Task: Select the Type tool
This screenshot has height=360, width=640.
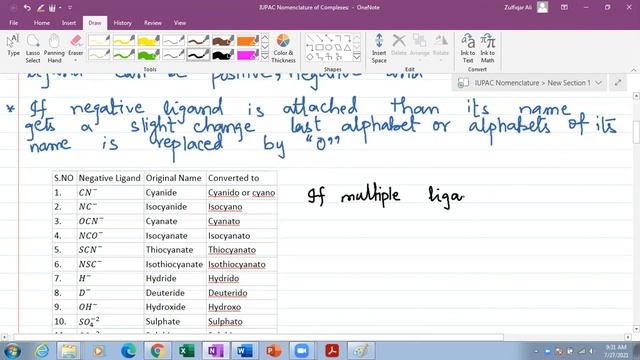Action: (x=13, y=46)
